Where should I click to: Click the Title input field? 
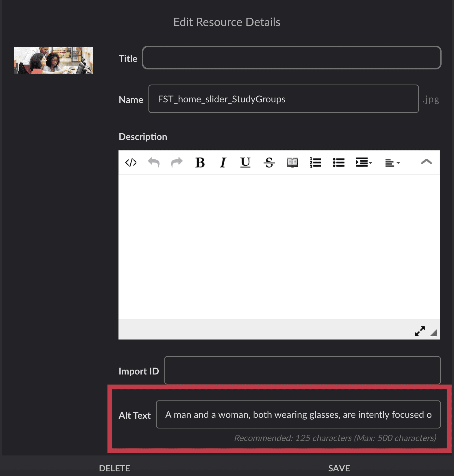[292, 58]
